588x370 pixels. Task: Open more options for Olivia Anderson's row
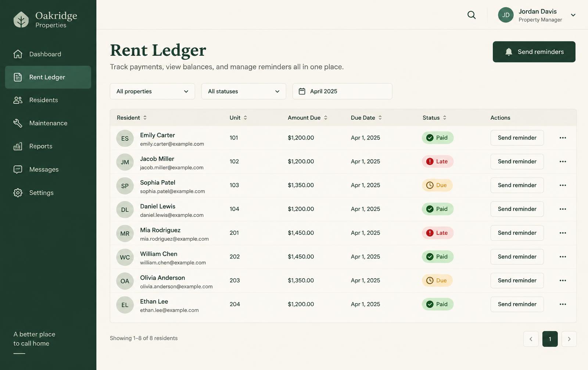tap(563, 280)
